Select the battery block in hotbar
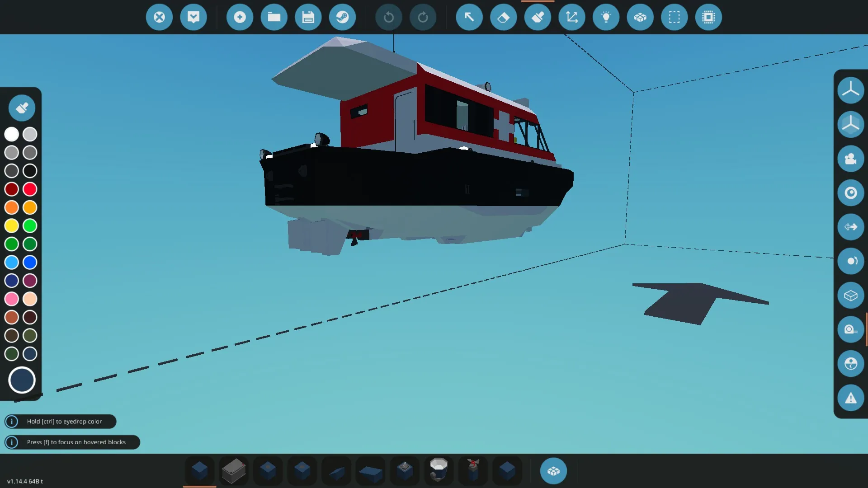The height and width of the screenshot is (488, 868). click(234, 471)
